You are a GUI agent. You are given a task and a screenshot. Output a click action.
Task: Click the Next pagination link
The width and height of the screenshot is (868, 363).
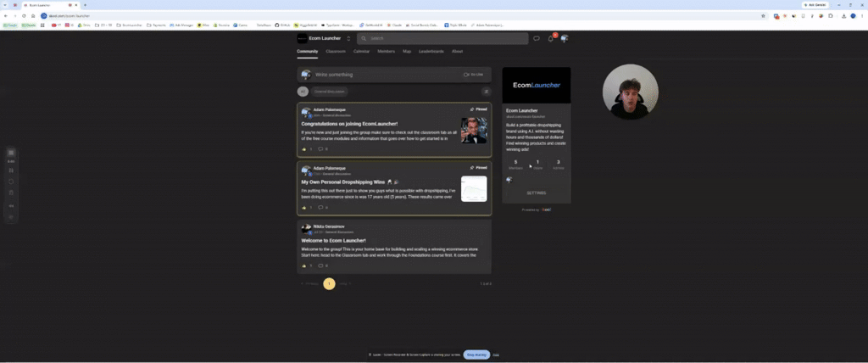344,284
